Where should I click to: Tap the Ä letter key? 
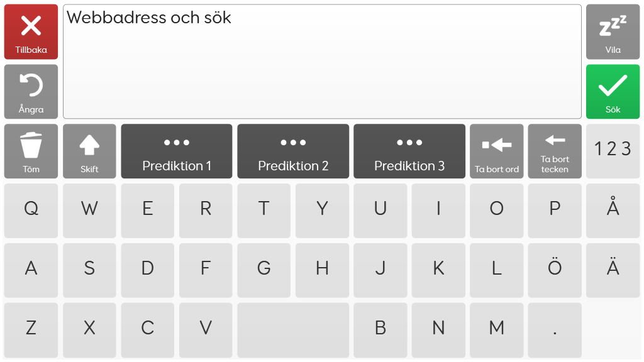[x=613, y=270]
